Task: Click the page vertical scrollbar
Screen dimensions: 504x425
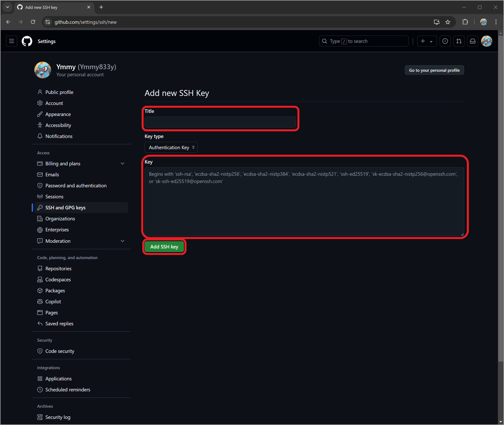Action: tap(501, 193)
